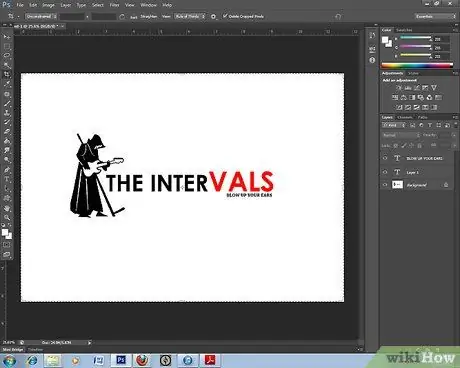Image resolution: width=460 pixels, height=368 pixels.
Task: Select the Move tool in the toolbar
Action: pos(7,37)
